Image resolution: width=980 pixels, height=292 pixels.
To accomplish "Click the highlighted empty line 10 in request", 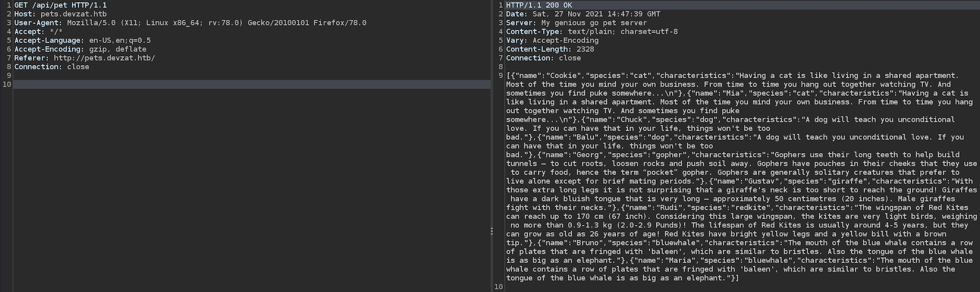I will 250,84.
